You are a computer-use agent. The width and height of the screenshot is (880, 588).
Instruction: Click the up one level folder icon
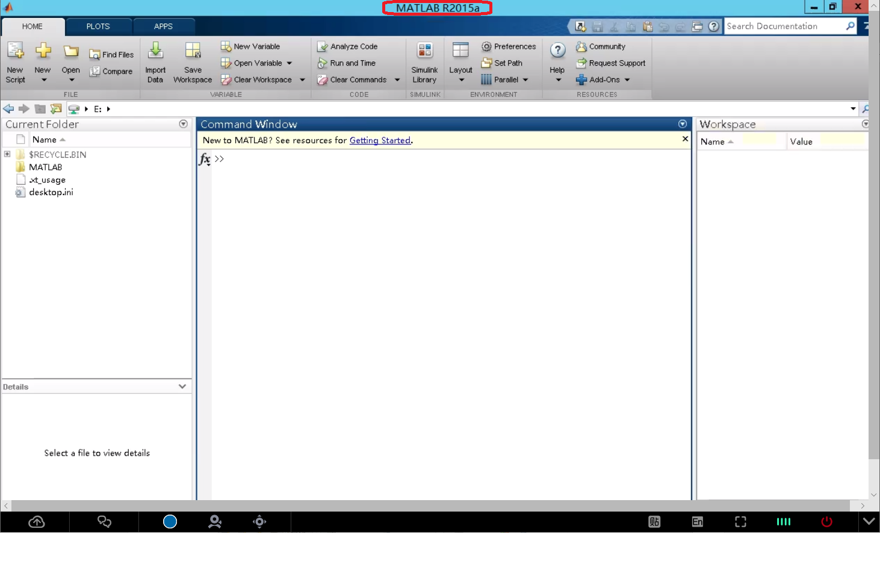tap(40, 109)
